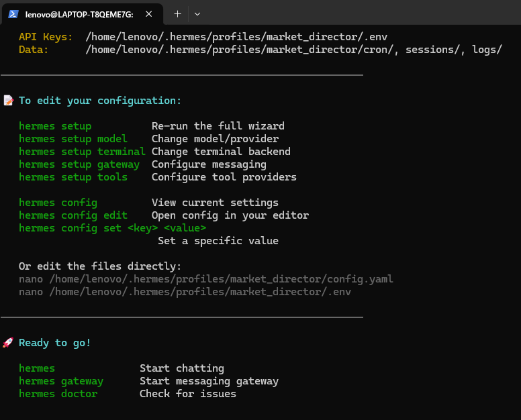Click the PowerShell icon in the tab
Image resolution: width=521 pixels, height=420 pixels.
(x=13, y=13)
